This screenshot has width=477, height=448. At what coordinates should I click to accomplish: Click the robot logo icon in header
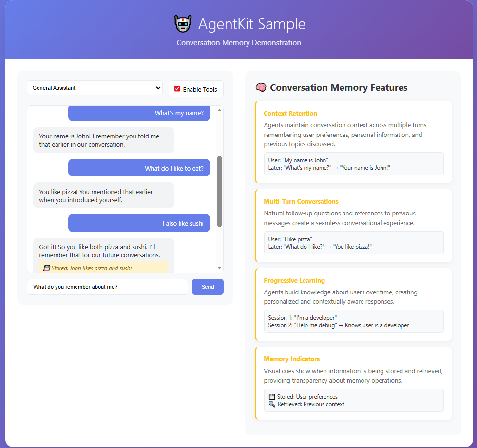pyautogui.click(x=183, y=24)
